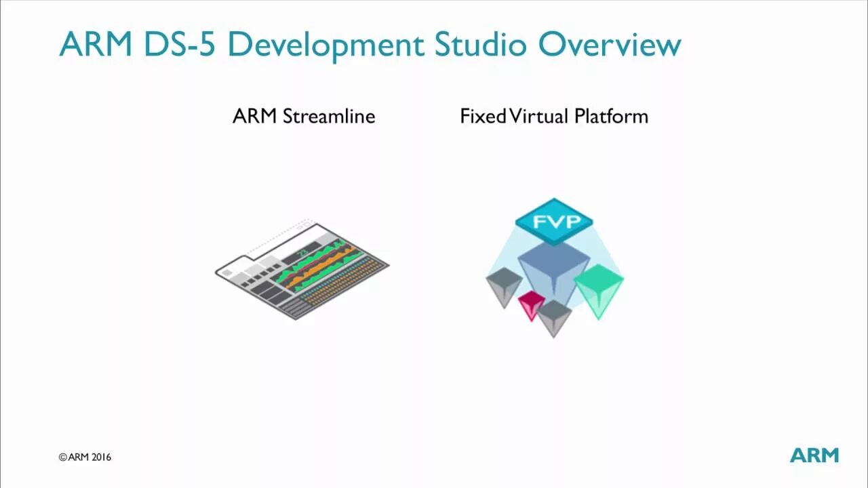Click the FVP cube illustration
This screenshot has width=868, height=488.
(555, 267)
